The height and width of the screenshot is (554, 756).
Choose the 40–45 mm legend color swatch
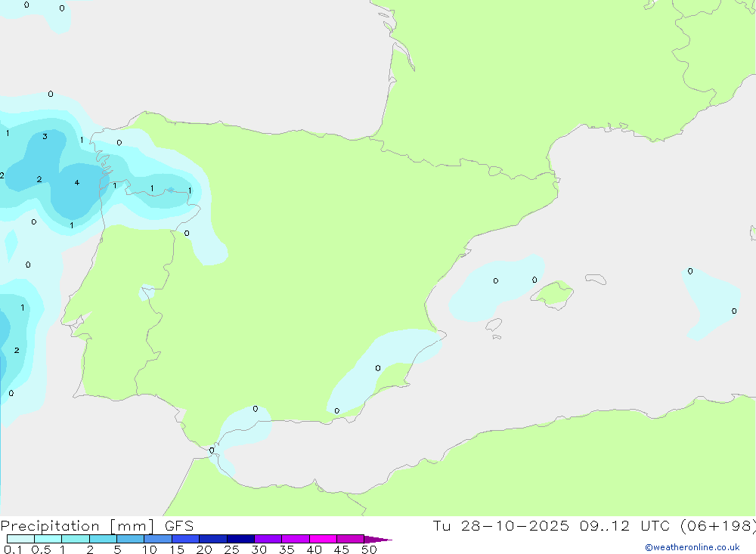click(x=323, y=539)
